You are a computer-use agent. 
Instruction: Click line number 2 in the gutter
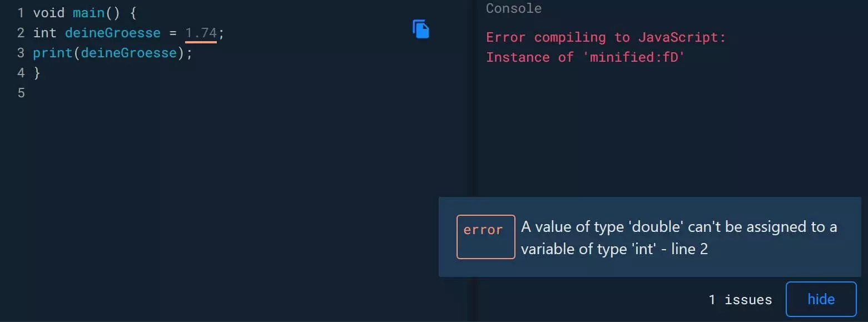(21, 33)
